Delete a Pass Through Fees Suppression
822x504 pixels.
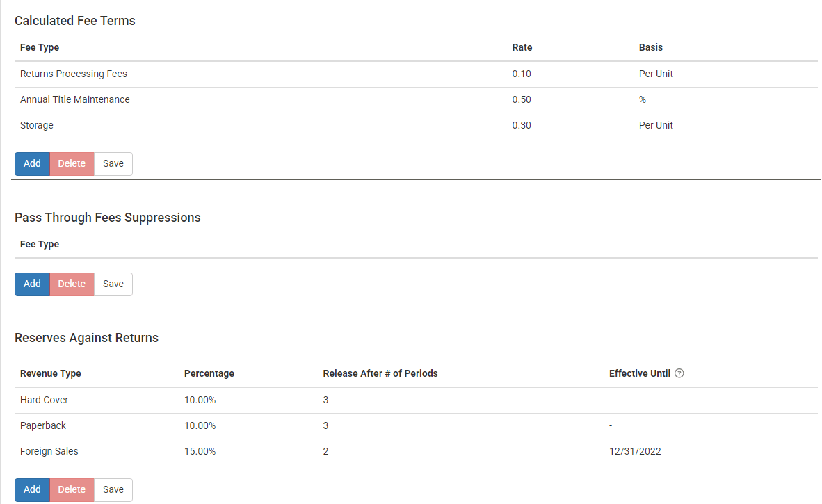point(72,284)
